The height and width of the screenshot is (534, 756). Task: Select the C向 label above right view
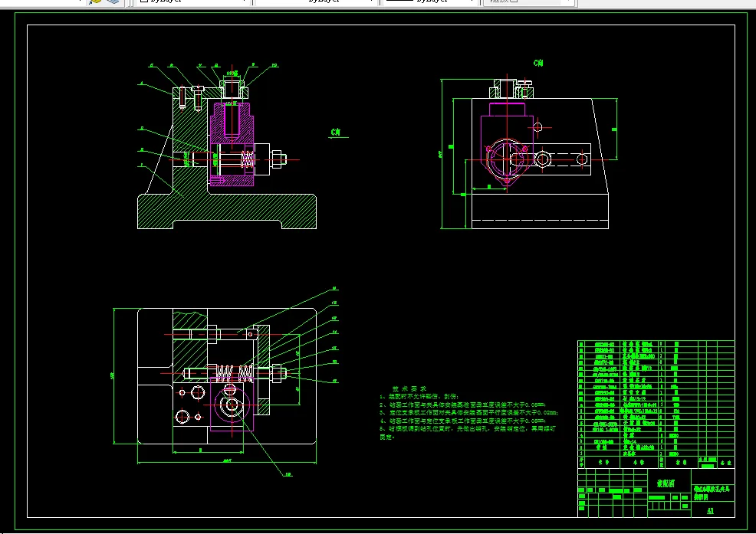[538, 63]
